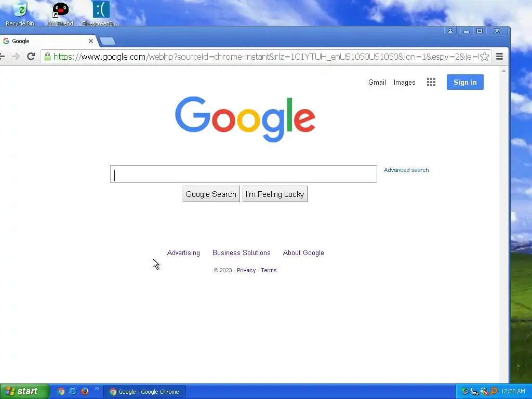
Task: Focus the Chrome address bar URL
Action: (265, 56)
